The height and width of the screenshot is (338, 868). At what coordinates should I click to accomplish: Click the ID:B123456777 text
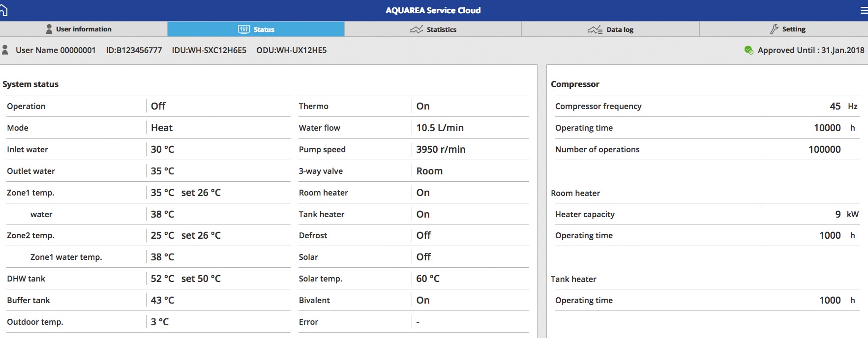(x=134, y=50)
